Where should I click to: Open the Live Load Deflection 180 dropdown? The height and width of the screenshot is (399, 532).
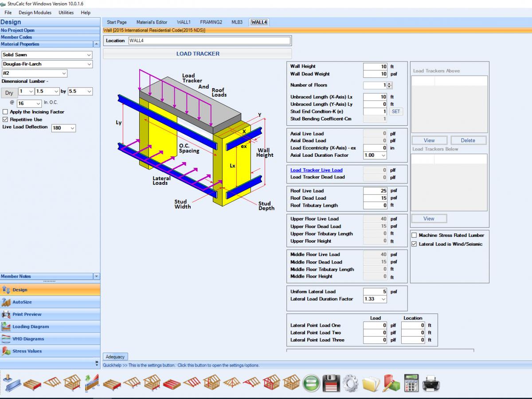(63, 128)
